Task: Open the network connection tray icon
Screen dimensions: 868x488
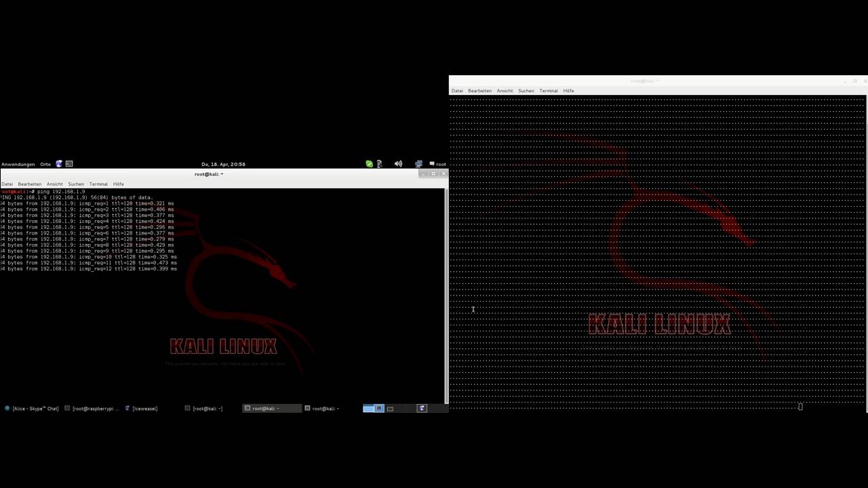Action: [418, 164]
